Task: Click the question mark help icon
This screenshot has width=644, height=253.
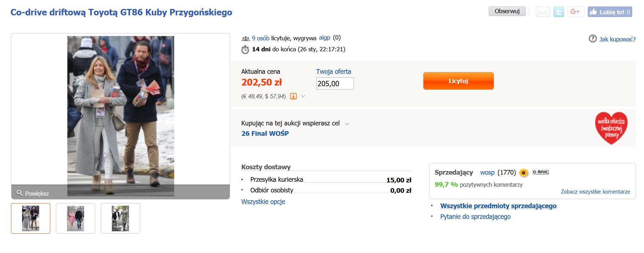Action: coord(592,38)
